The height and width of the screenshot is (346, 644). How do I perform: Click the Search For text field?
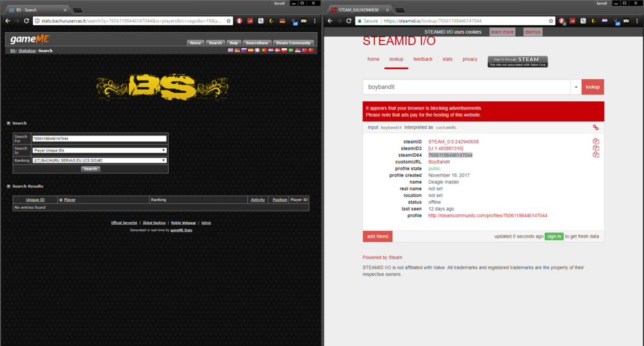tap(99, 139)
